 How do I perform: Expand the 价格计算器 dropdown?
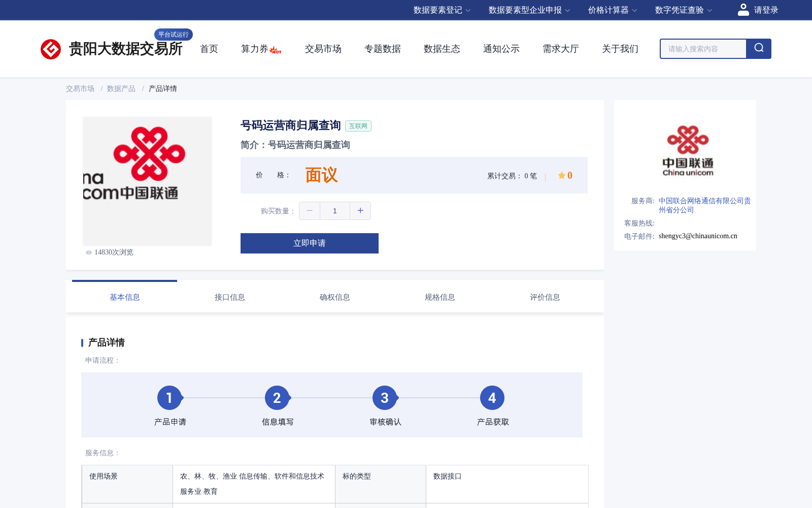coord(613,10)
